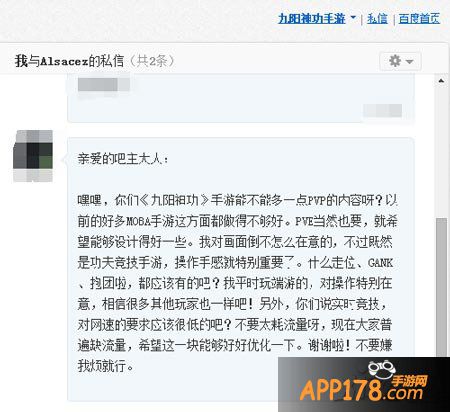Screen dimensions: 450x412
Task: Click the panda mascot icon in the watermark
Action: 381,368
